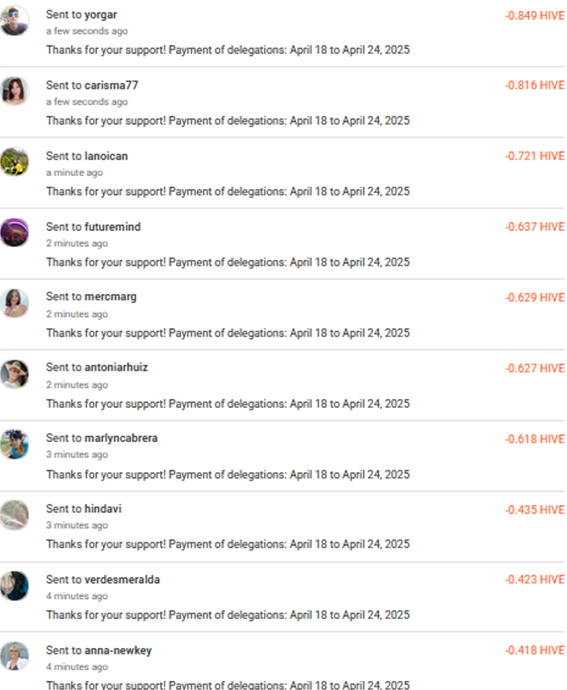This screenshot has height=690, width=567.
Task: Open verdesmeralda's avatar picture
Action: coord(15,586)
